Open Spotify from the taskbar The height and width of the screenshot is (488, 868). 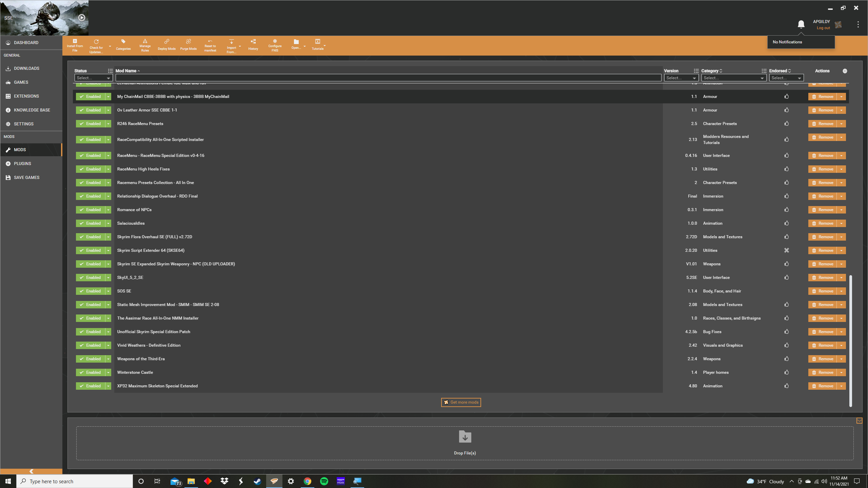coord(324,481)
